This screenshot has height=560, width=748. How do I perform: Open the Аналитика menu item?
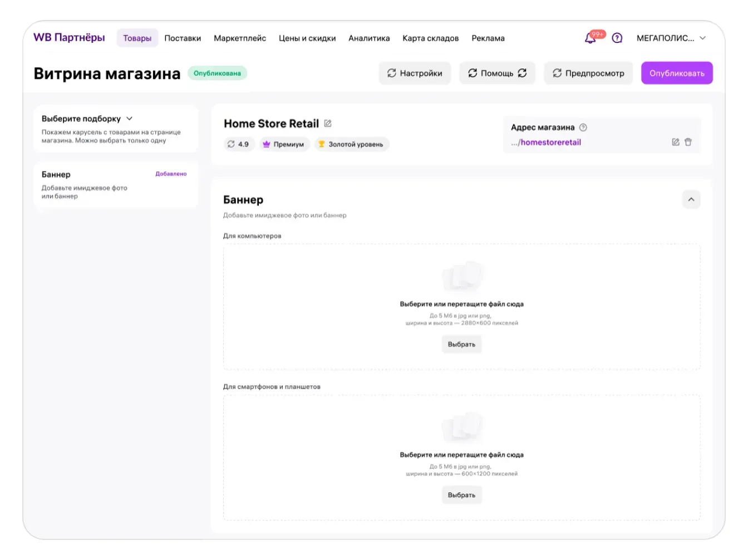tap(369, 38)
